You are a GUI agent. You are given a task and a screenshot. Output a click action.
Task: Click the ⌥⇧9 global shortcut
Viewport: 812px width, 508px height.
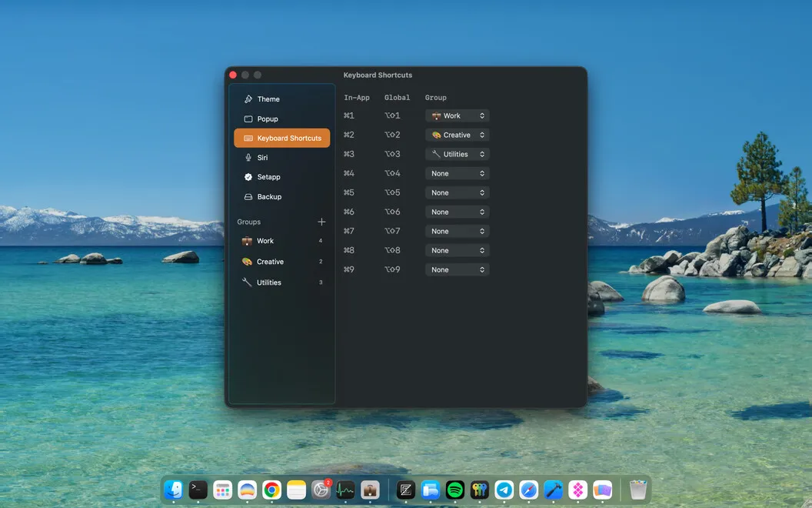tap(392, 269)
